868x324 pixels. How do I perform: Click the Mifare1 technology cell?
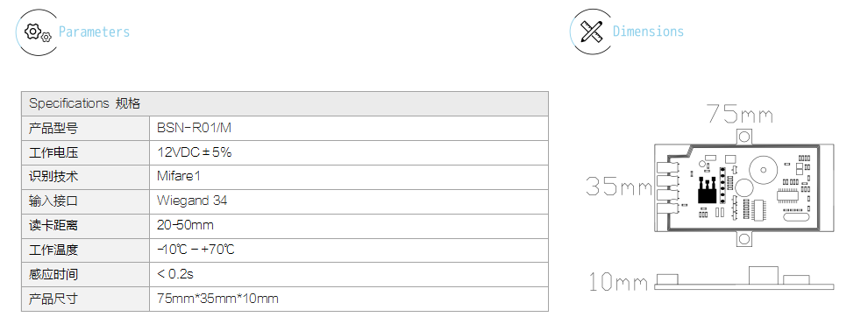pyautogui.click(x=349, y=177)
